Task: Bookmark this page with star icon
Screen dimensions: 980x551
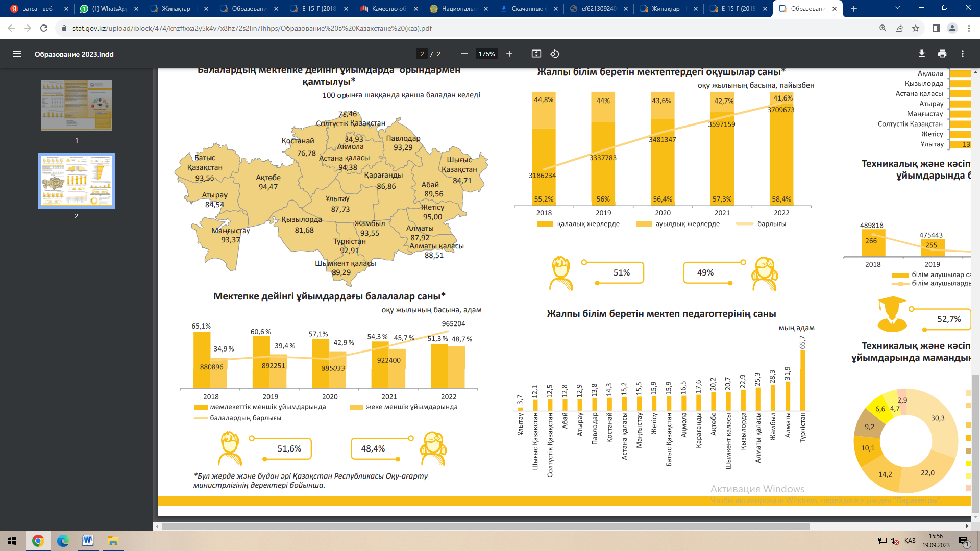Action: [x=916, y=28]
